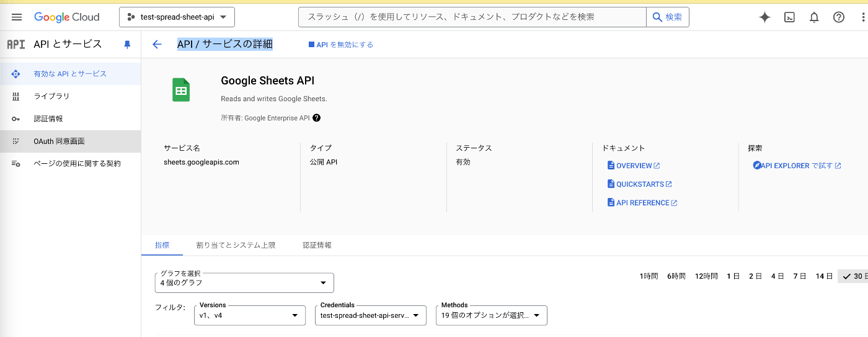This screenshot has width=868, height=337.
Task: Click the API icon beside API とサービス
Action: point(15,45)
